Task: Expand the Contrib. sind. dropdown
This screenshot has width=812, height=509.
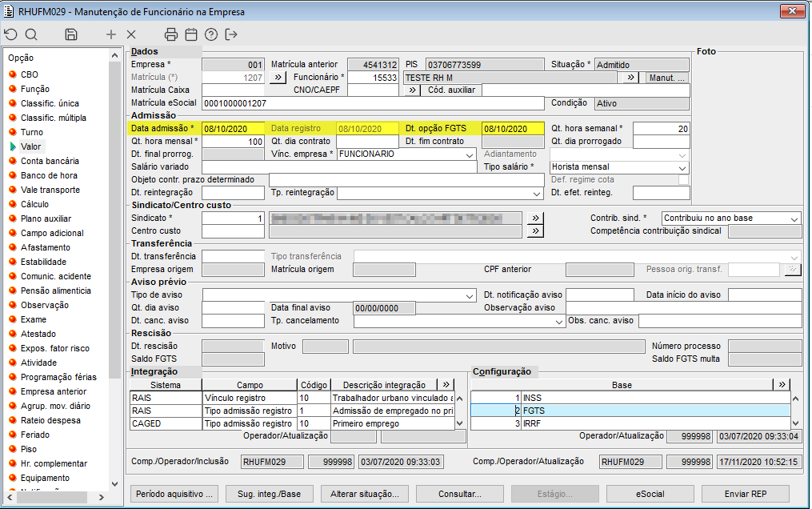Action: (x=794, y=218)
